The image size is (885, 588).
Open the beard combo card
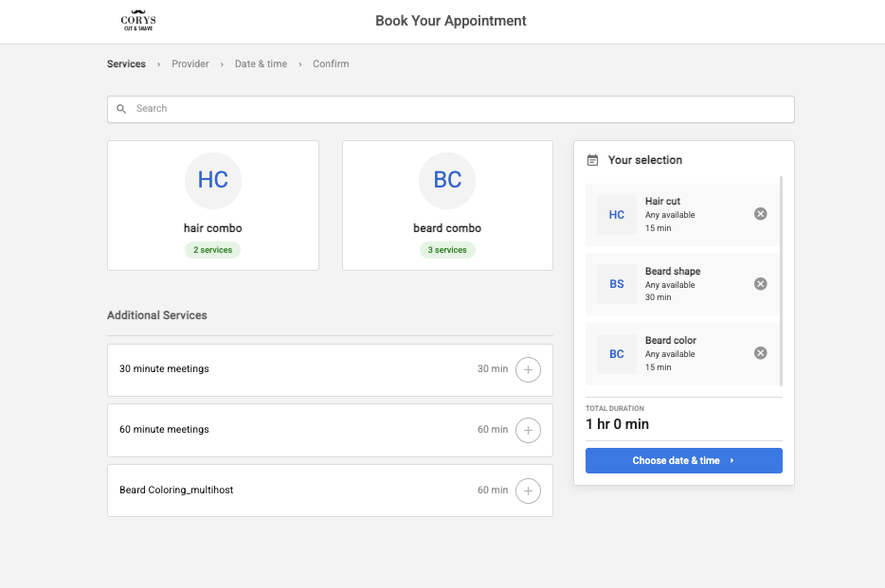447,205
